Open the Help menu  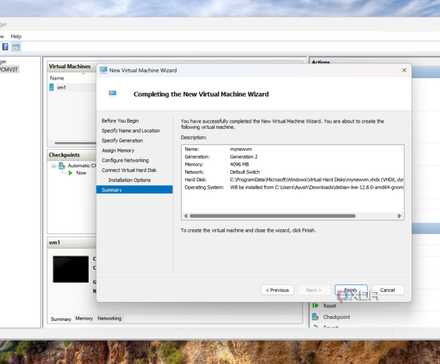click(16, 36)
